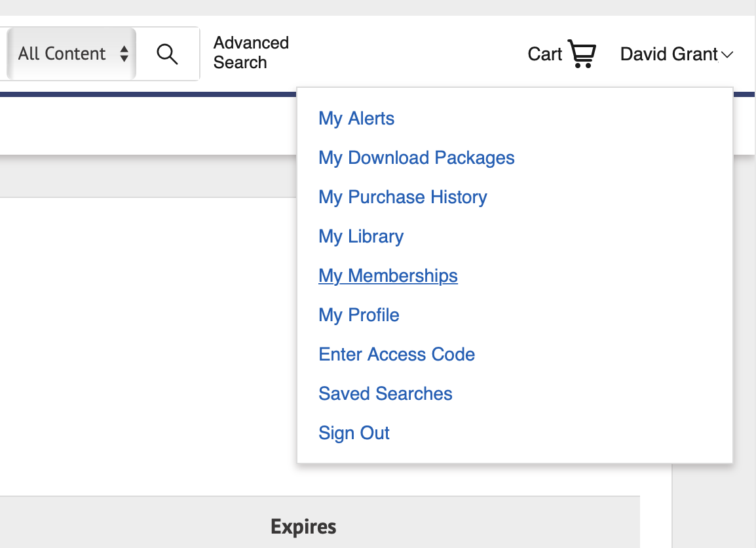The width and height of the screenshot is (756, 548).
Task: Select Enter Access Code
Action: pyautogui.click(x=396, y=355)
